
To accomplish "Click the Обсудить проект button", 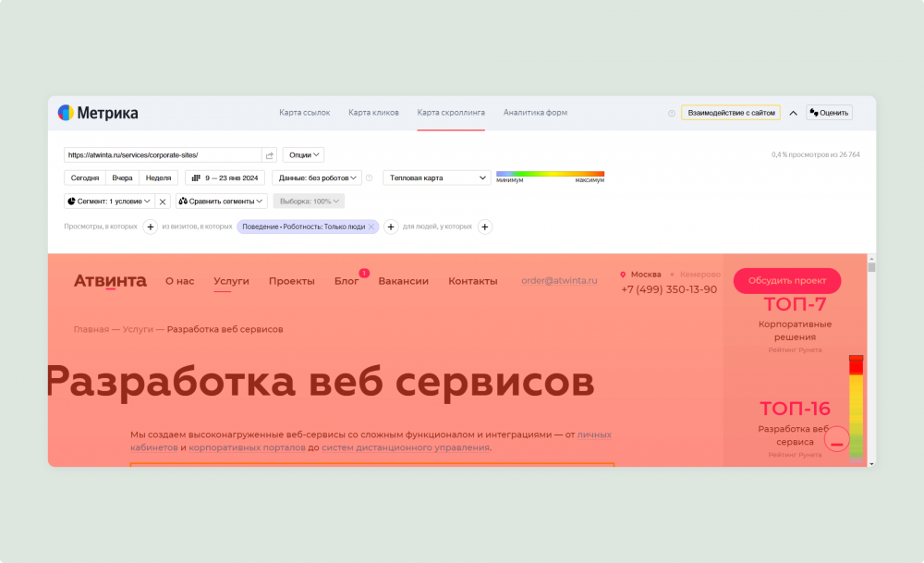I will 786,281.
